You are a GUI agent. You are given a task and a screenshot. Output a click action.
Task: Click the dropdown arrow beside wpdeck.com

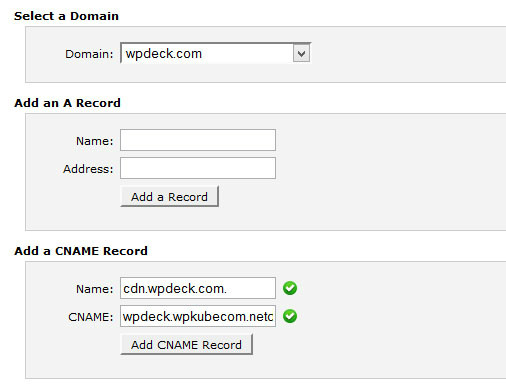tap(301, 53)
